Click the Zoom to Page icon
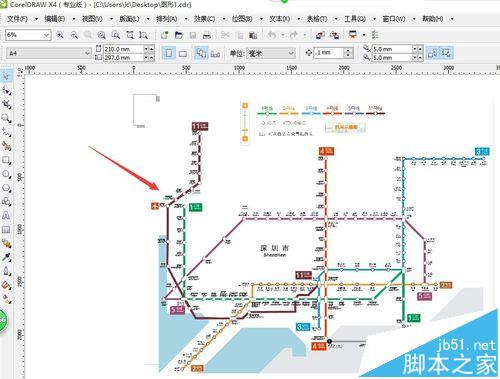This screenshot has width=500, height=379. point(116,35)
